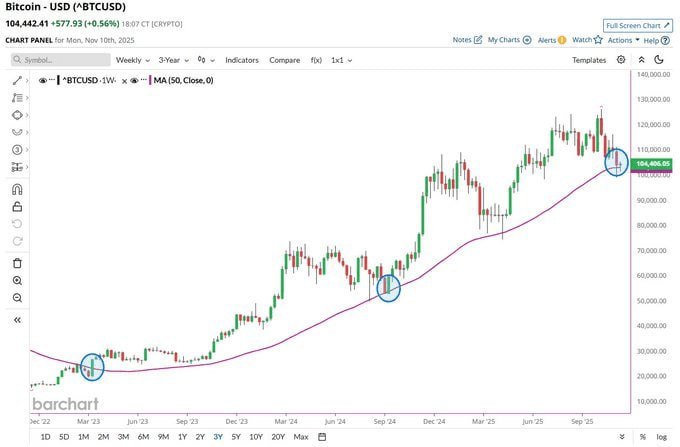Toggle dark mode with the moon icon
Screen dimensions: 680x447
coord(660,60)
